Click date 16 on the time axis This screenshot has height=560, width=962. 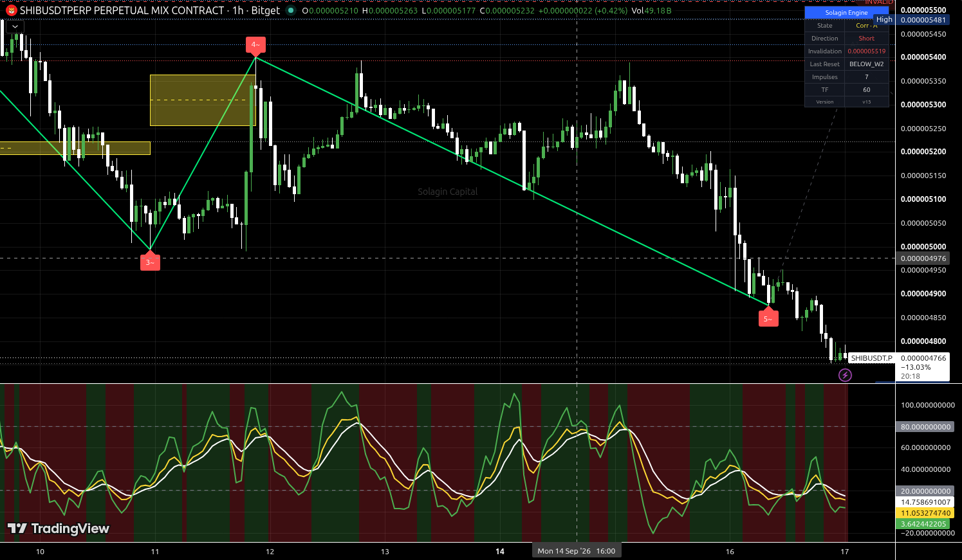click(730, 552)
